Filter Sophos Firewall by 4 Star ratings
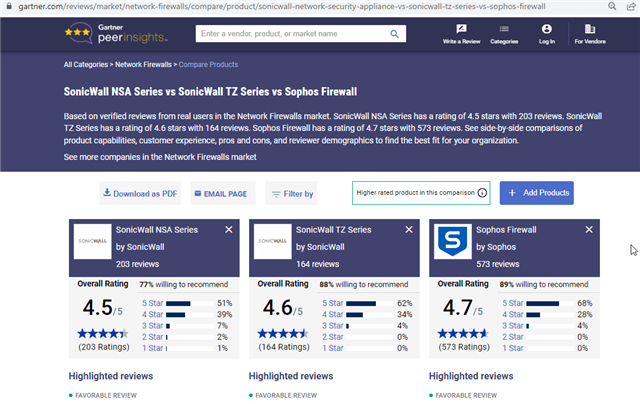This screenshot has width=640, height=404. [513, 315]
